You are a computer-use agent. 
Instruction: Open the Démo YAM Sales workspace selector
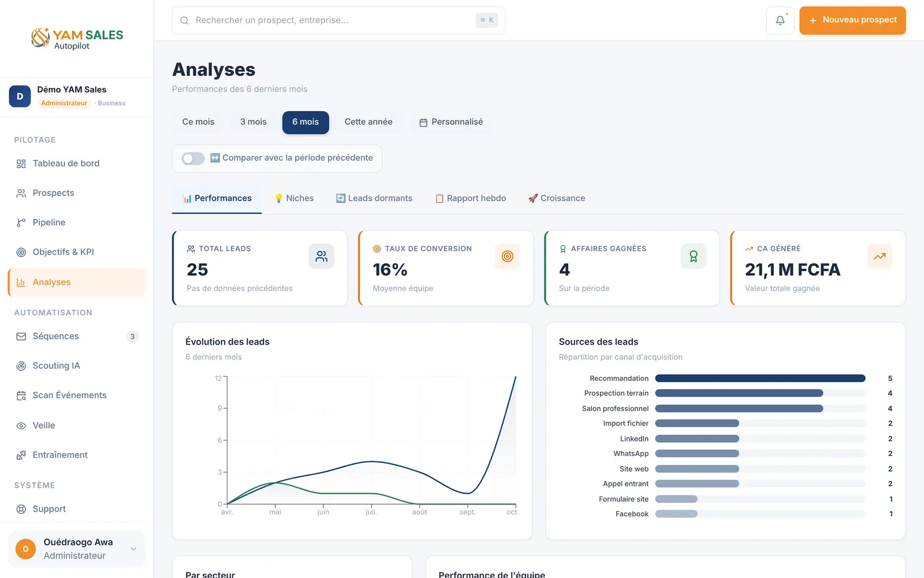[x=77, y=97]
